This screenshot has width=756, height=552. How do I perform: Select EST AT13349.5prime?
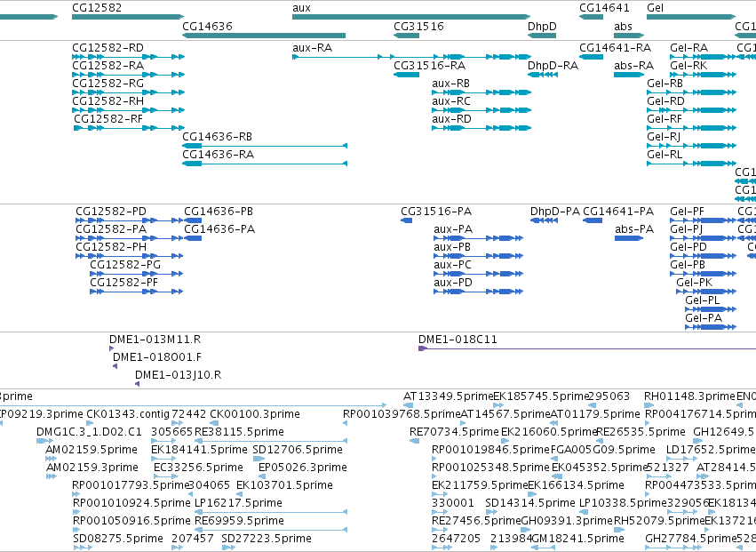tap(448, 396)
